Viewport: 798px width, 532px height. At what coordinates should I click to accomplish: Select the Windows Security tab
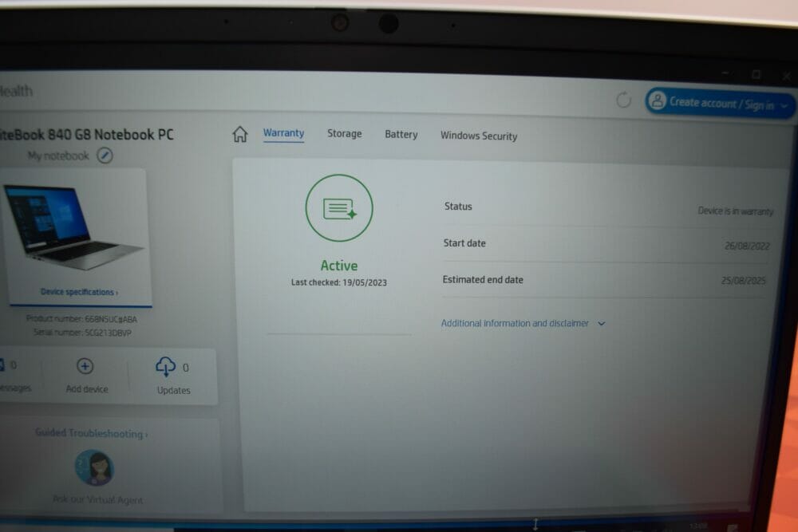point(479,136)
